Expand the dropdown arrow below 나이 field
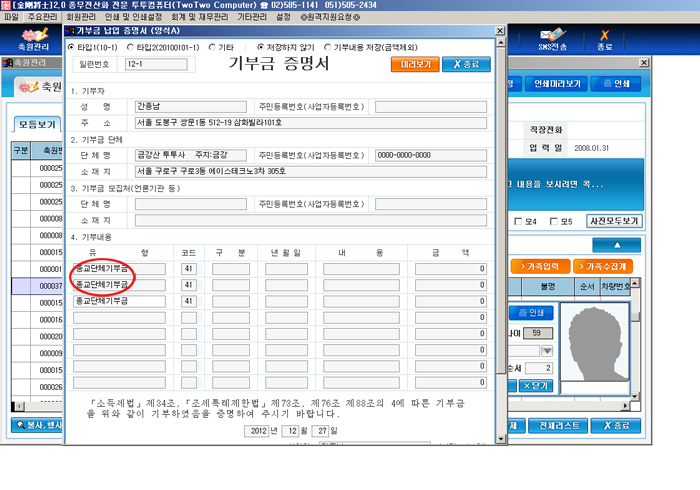This screenshot has width=700, height=490. click(x=547, y=351)
